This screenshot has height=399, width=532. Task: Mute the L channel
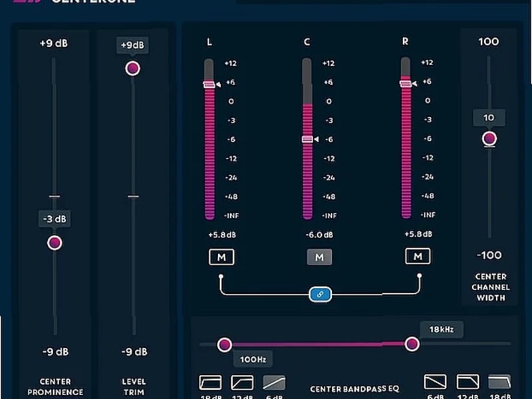click(x=221, y=256)
